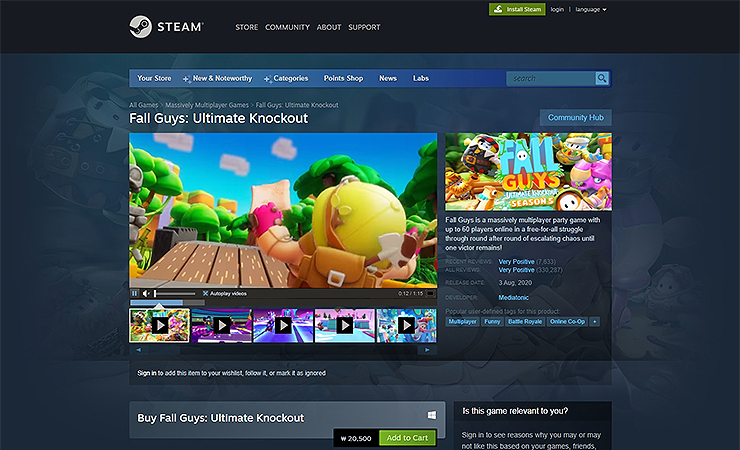Click the video progress bar
Viewport: 740px width, 450px height.
(x=283, y=302)
